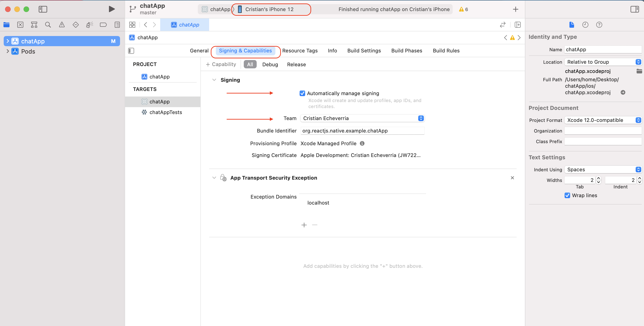Screen dimensions: 644x326
Task: Click the + Capability button
Action: (x=221, y=64)
